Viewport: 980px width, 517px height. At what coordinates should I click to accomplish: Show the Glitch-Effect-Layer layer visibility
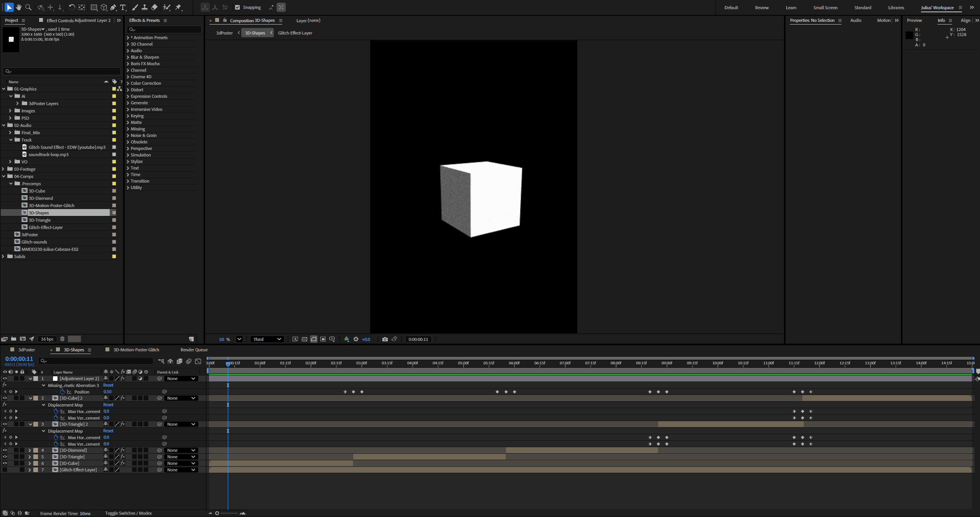[5, 470]
